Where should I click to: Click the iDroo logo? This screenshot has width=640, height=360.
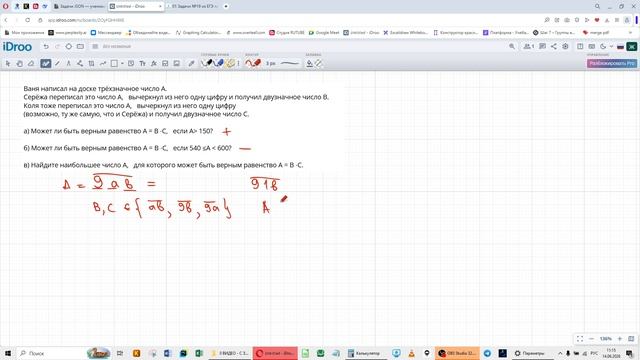[x=17, y=47]
